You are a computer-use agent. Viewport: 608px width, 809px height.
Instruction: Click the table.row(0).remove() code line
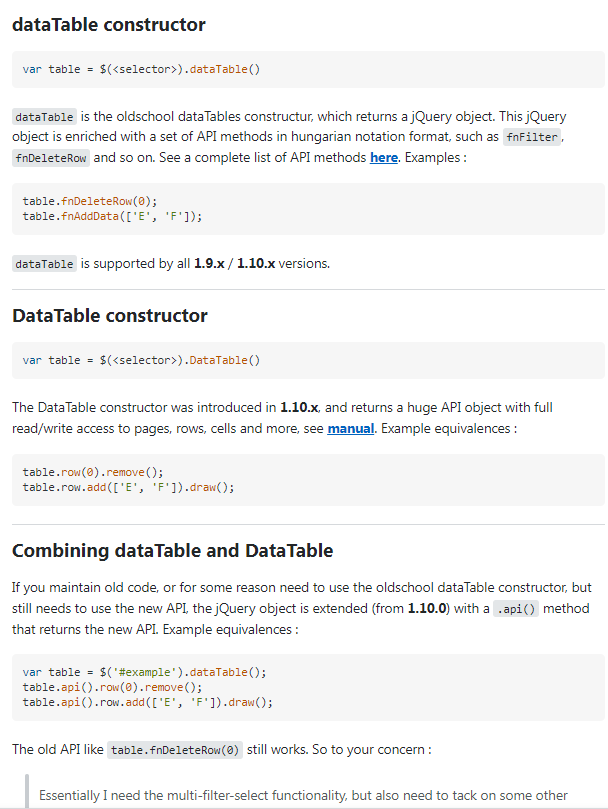point(92,472)
